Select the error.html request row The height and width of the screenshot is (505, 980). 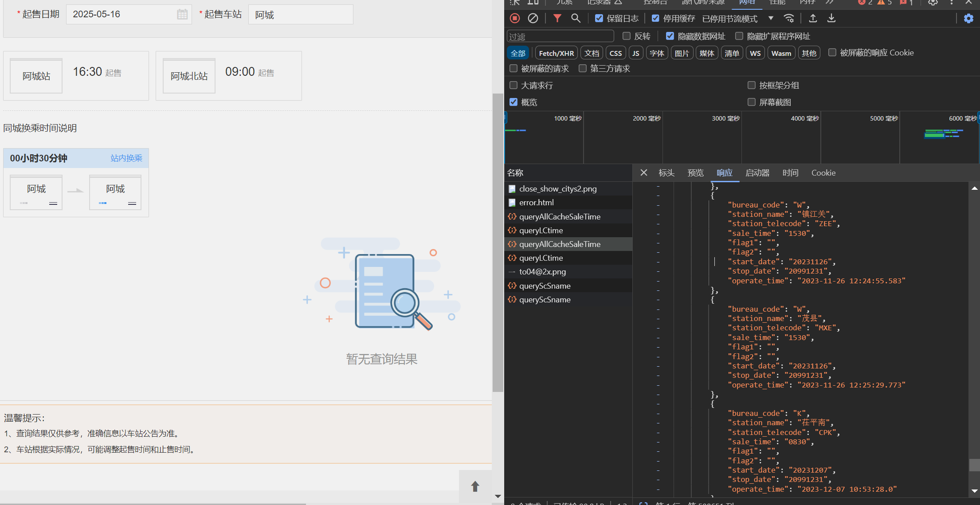click(537, 203)
